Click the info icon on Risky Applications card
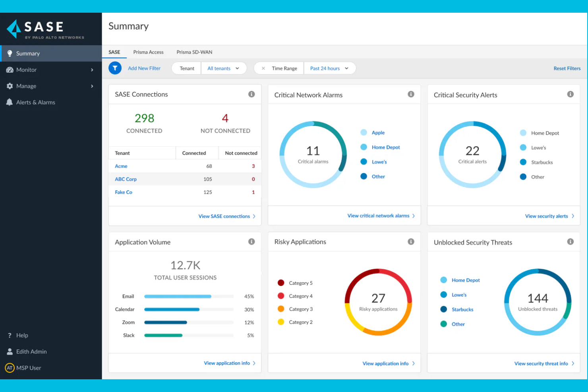 pyautogui.click(x=411, y=241)
